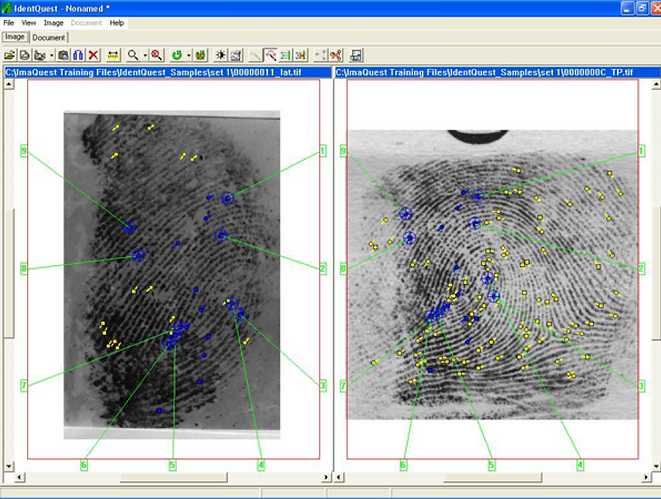Viewport: 661px width, 499px height.
Task: Click left pane horizontal scroll right arrow
Action: 326,478
